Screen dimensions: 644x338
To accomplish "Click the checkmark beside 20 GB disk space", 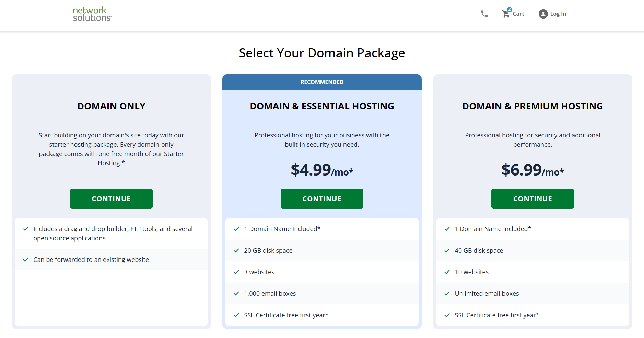I will pos(236,250).
